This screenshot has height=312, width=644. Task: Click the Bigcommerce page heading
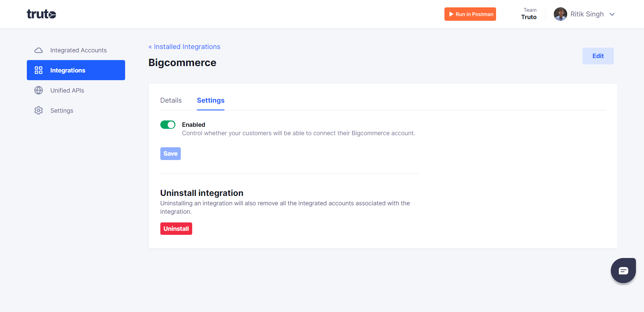182,63
